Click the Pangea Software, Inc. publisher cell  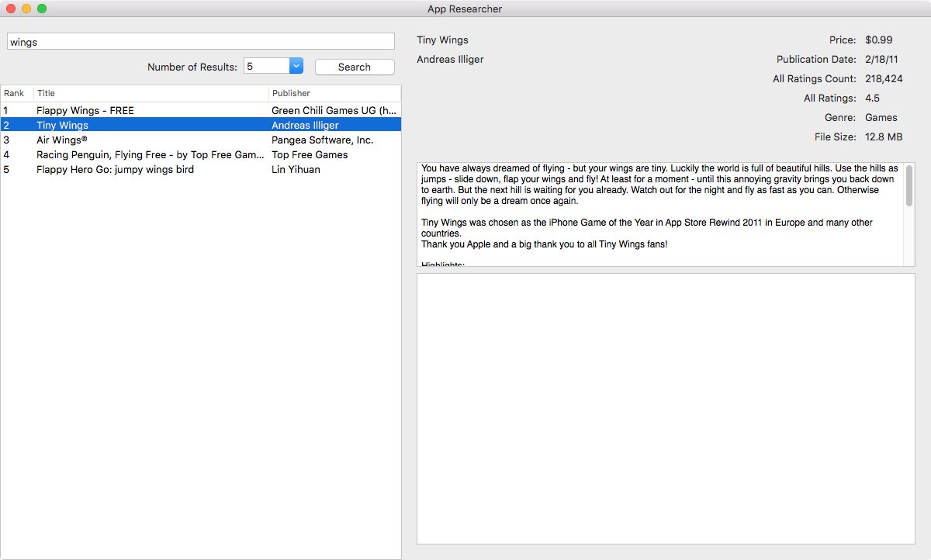point(322,140)
